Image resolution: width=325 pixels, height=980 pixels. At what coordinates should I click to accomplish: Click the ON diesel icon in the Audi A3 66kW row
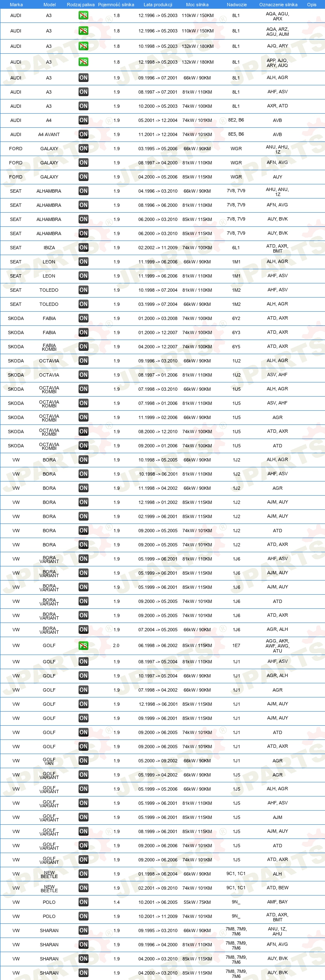[83, 78]
